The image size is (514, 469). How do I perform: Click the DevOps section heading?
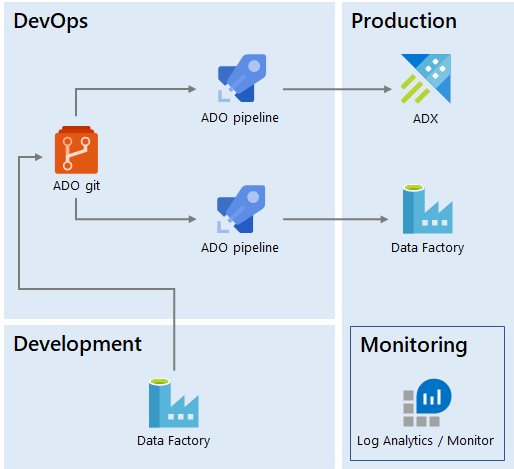pos(51,21)
